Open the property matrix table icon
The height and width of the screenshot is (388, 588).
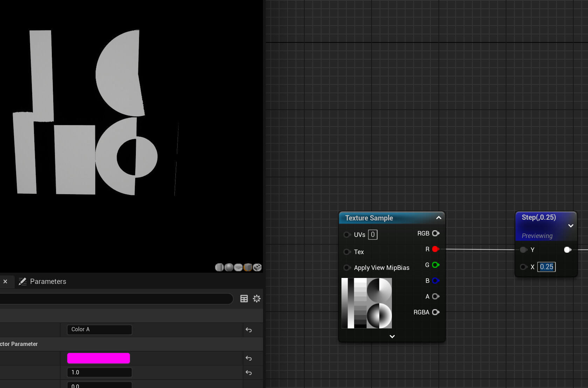pos(244,299)
